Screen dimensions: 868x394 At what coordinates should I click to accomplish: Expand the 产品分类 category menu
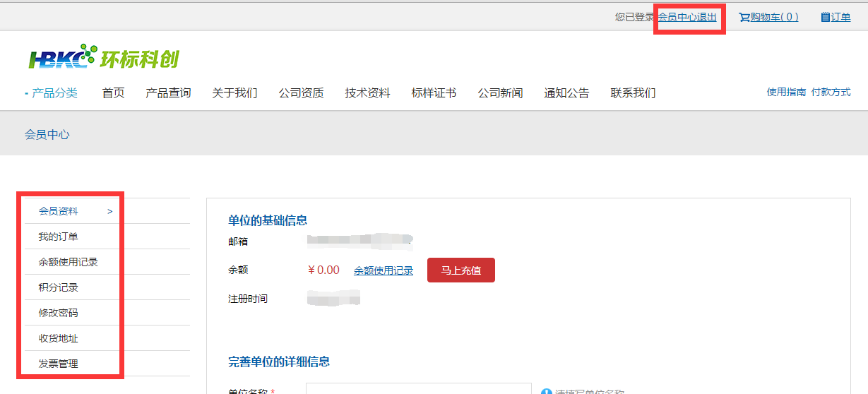[x=54, y=93]
